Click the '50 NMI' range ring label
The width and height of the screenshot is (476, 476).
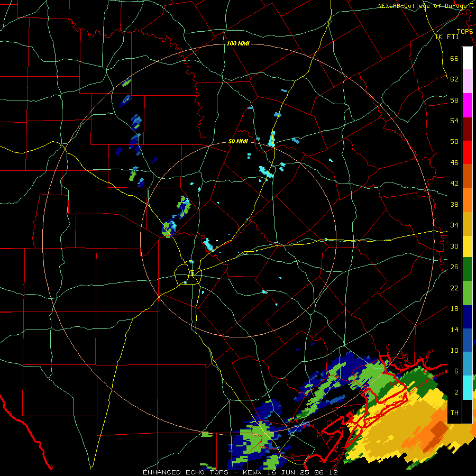click(x=238, y=141)
